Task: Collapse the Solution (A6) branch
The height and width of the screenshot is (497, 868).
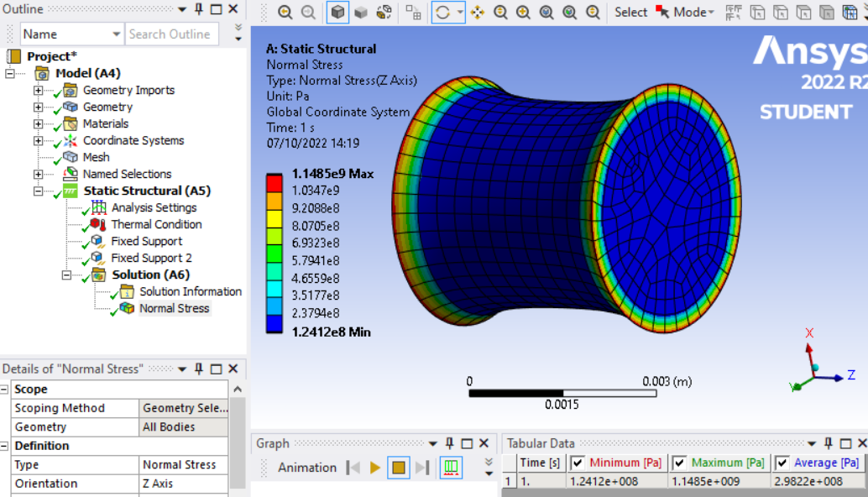Action: [68, 275]
